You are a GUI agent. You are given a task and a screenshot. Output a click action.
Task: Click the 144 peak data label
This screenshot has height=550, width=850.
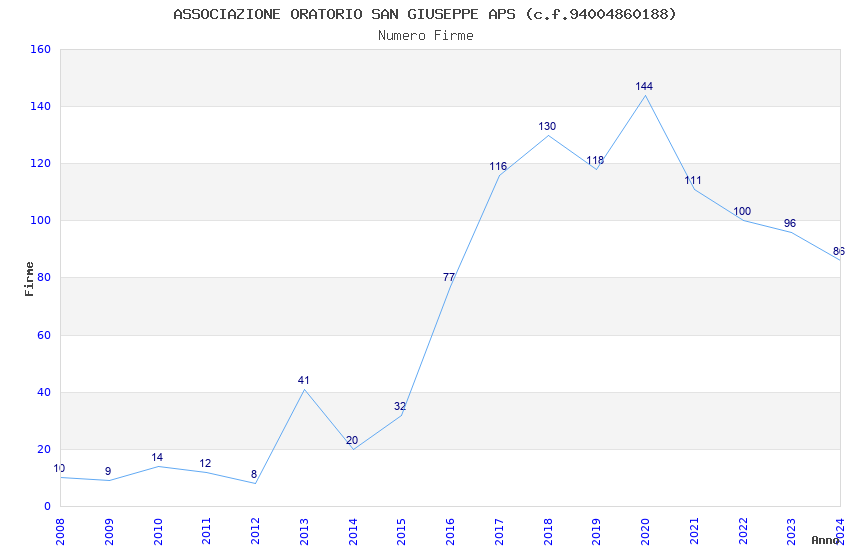click(x=644, y=86)
